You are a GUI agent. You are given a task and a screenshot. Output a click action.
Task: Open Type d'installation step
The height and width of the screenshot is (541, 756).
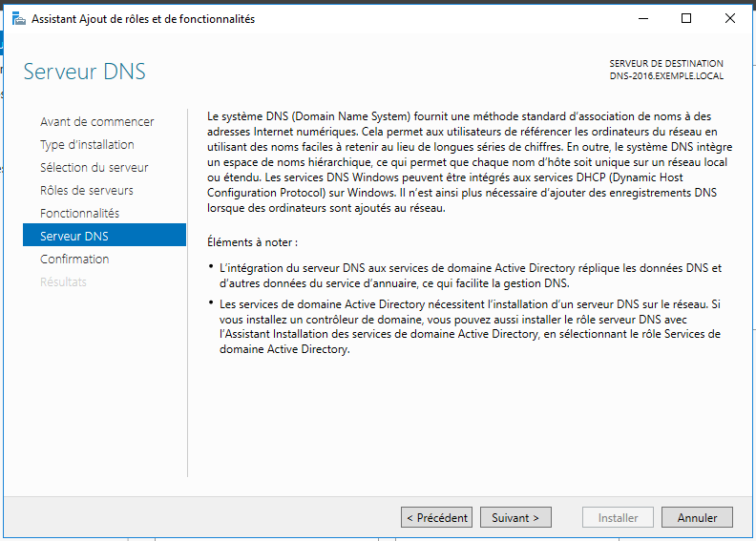click(x=87, y=144)
